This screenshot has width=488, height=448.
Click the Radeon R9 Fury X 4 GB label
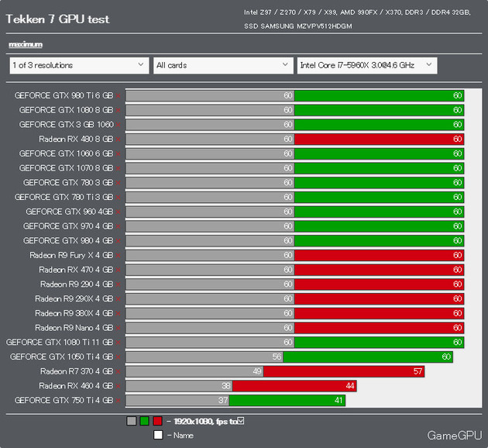71,255
